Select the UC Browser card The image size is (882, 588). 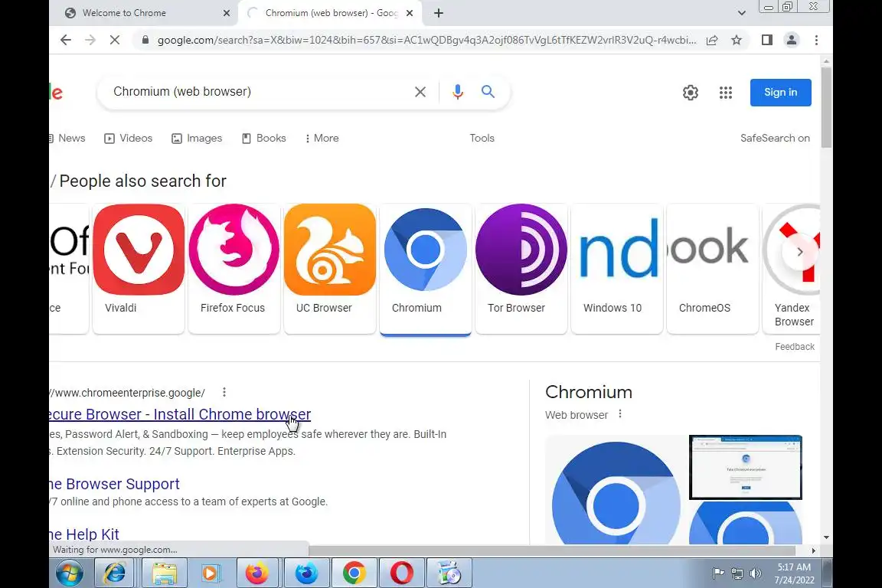pos(330,269)
